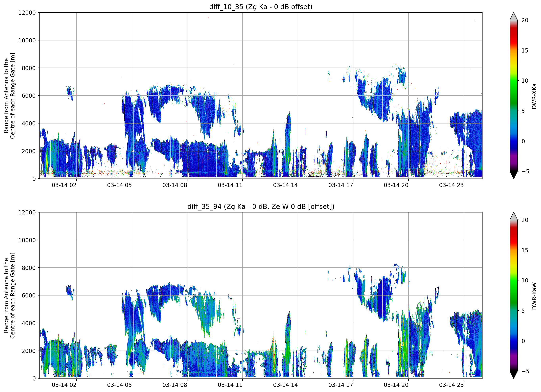Click the 10000 y-tick on diff_10_35 plot
Screen dimensions: 541x392
[x=27, y=40]
